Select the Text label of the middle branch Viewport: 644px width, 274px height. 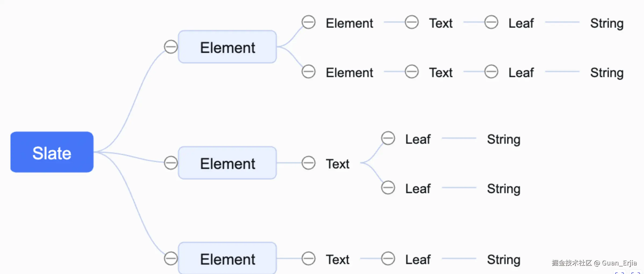(x=338, y=164)
